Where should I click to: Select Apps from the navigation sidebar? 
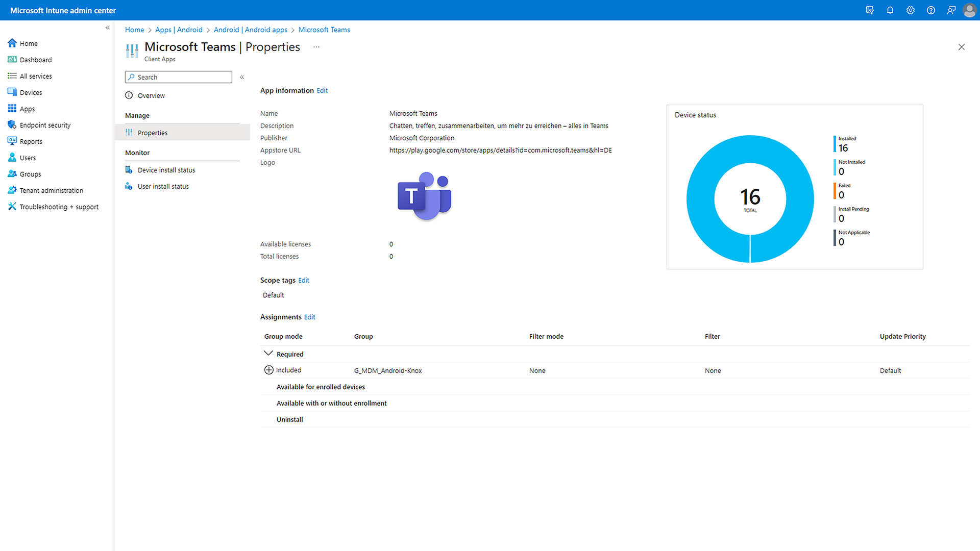tap(27, 108)
